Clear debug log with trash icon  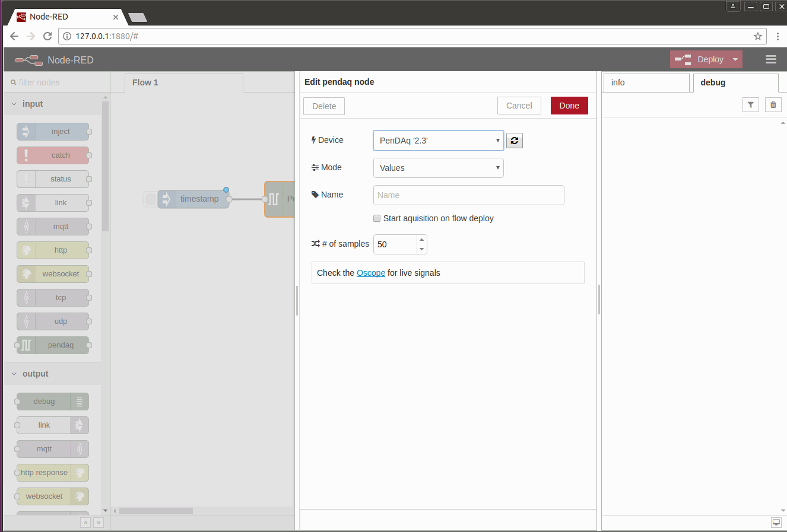pyautogui.click(x=773, y=105)
